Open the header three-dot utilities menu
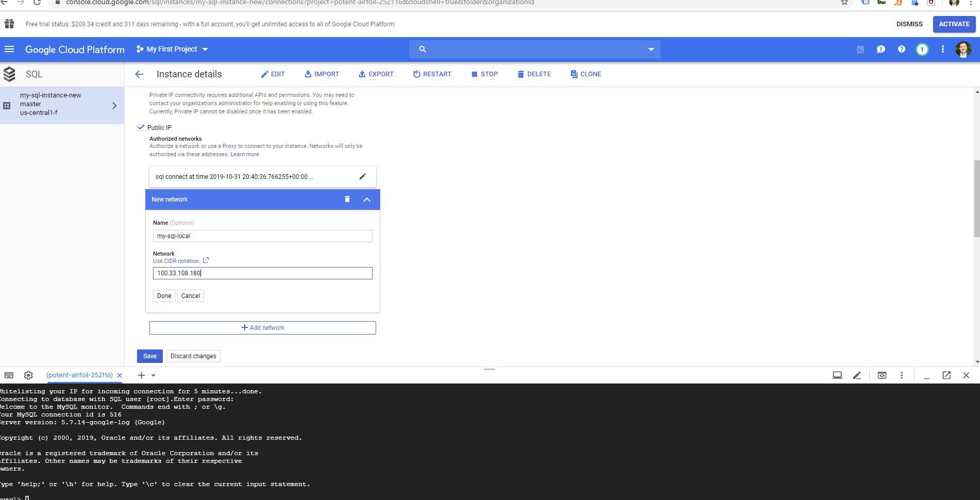 point(943,49)
